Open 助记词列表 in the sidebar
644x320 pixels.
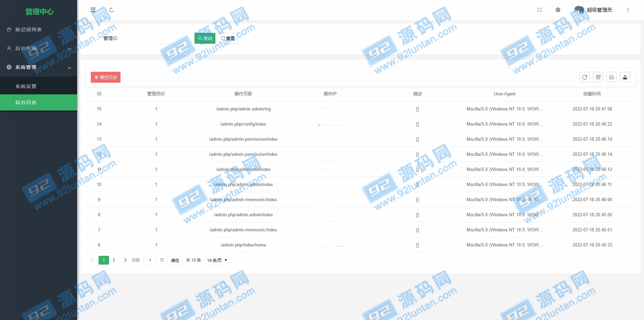point(39,30)
